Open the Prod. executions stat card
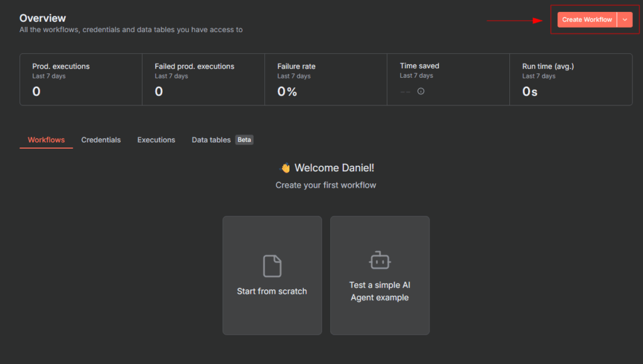 click(81, 79)
